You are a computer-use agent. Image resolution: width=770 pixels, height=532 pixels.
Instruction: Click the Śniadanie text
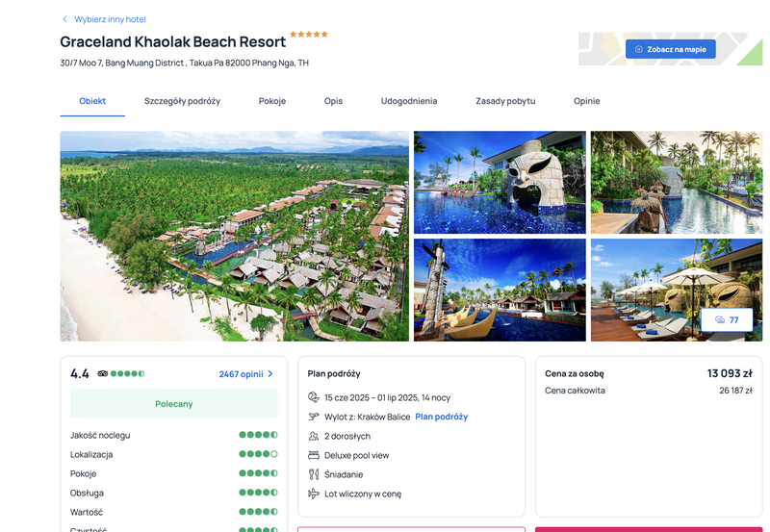pos(344,474)
